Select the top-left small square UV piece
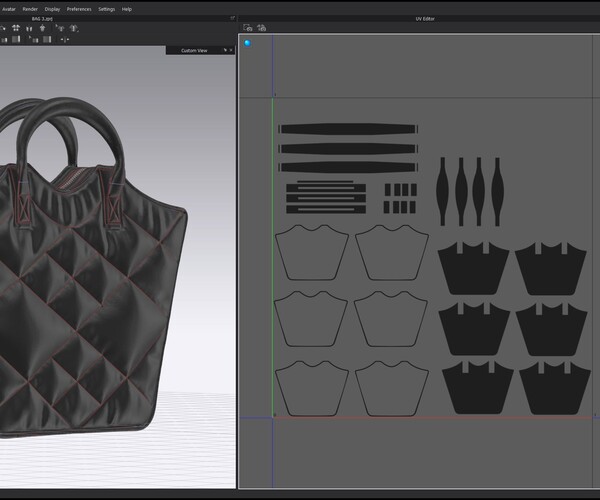Image resolution: width=600 pixels, height=500 pixels. (x=388, y=189)
